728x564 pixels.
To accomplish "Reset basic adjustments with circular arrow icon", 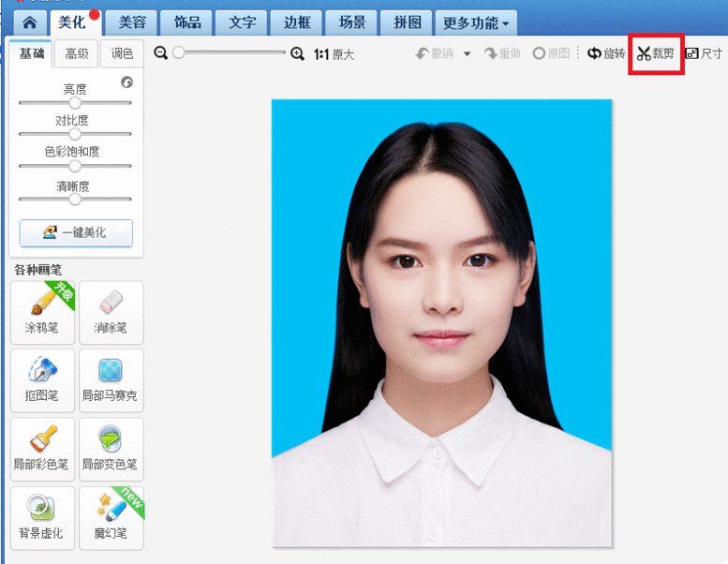I will [126, 82].
